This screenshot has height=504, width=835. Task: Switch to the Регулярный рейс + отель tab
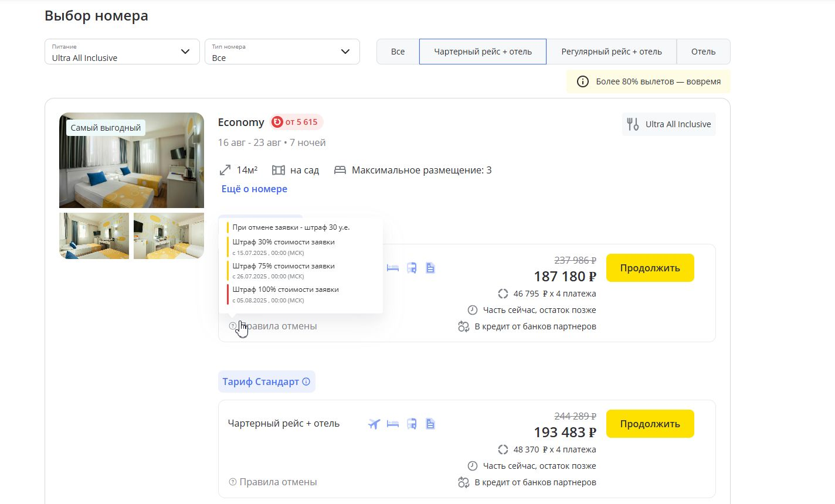click(x=611, y=52)
